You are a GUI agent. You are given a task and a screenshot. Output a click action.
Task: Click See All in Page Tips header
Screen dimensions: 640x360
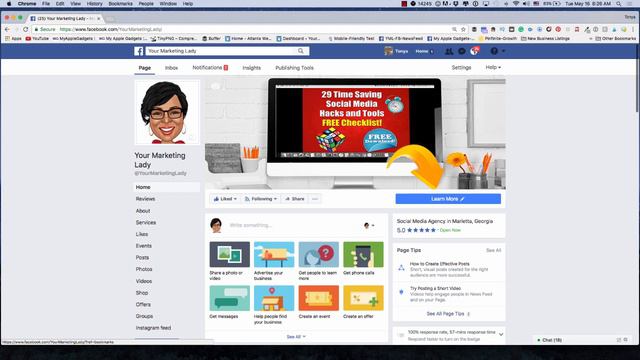493,250
